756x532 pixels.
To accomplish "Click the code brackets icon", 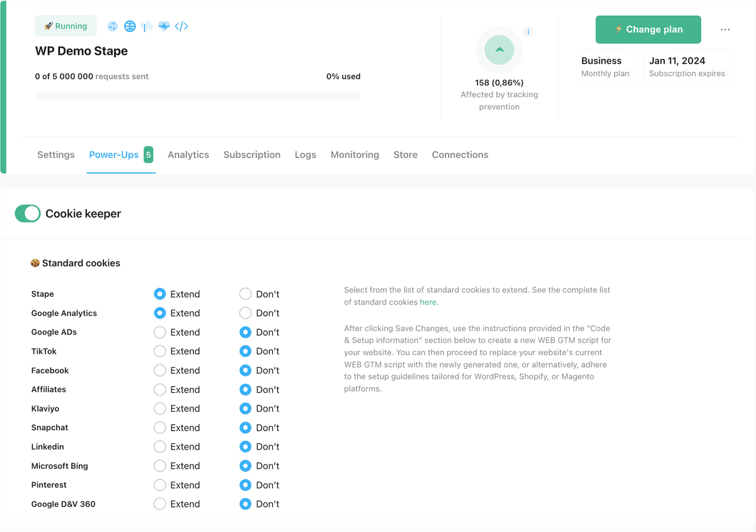I will tap(181, 26).
